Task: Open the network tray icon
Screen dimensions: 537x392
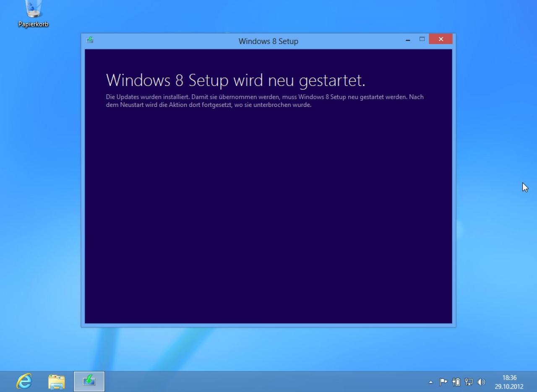Action: 469,382
